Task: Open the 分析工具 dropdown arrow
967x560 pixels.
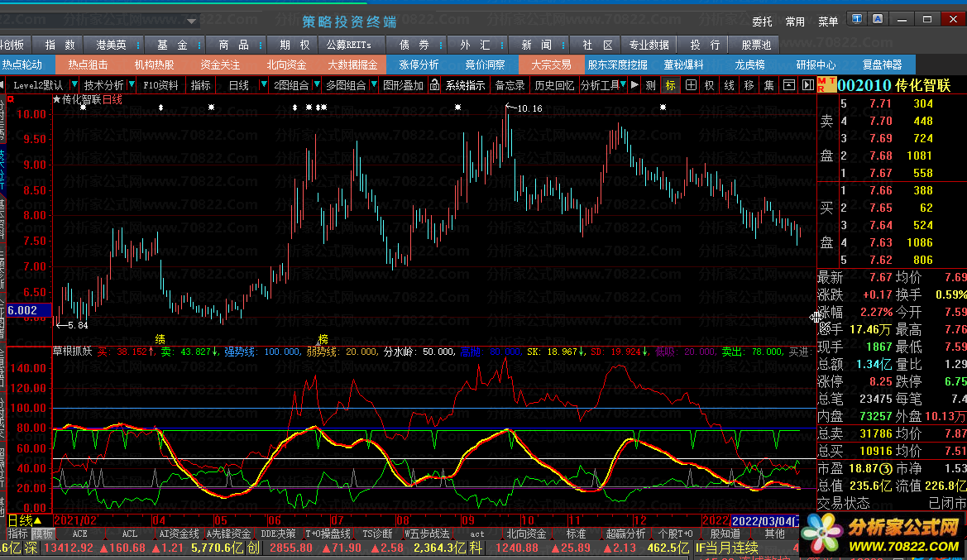Action: click(x=624, y=84)
